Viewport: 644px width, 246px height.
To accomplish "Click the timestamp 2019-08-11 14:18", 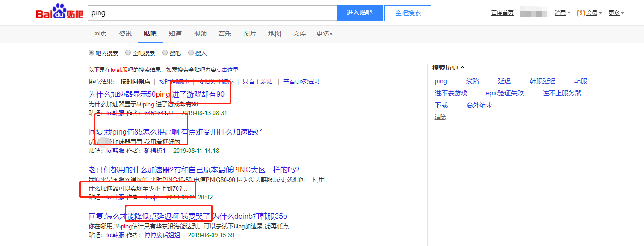I will (x=196, y=151).
